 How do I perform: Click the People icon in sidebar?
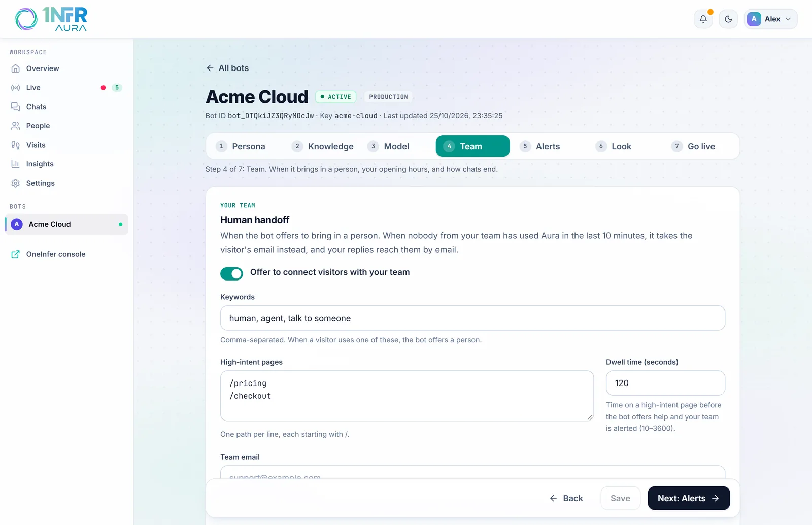click(x=16, y=126)
